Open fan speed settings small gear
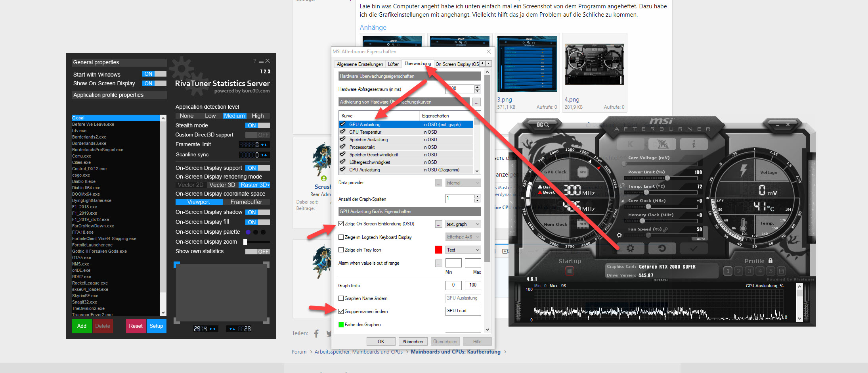This screenshot has width=868, height=373. coord(619,235)
